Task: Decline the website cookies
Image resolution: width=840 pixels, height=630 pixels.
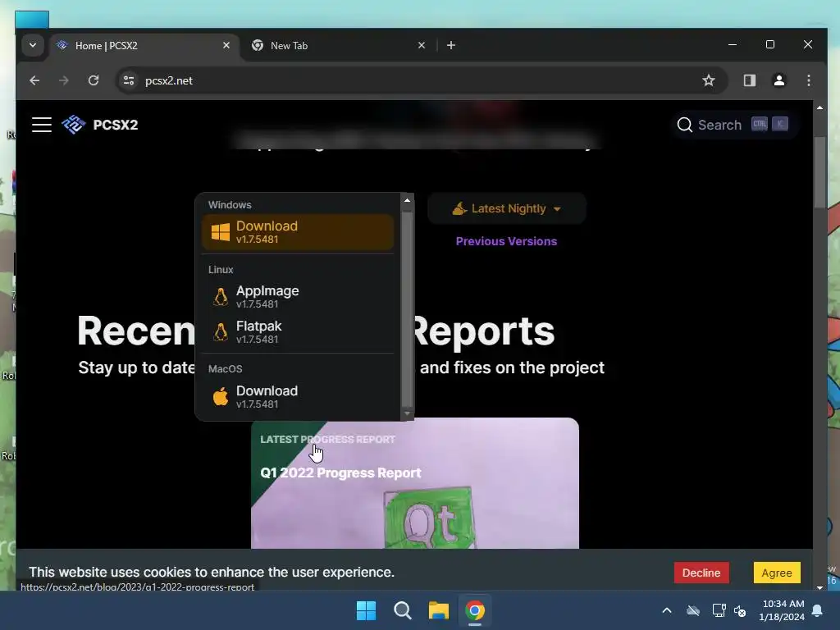Action: coord(701,573)
